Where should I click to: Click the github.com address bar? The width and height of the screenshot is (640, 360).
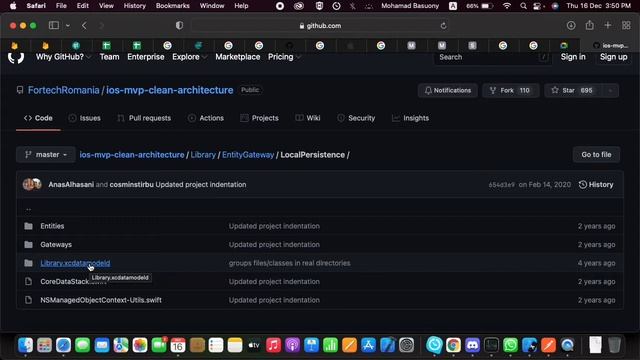click(320, 25)
